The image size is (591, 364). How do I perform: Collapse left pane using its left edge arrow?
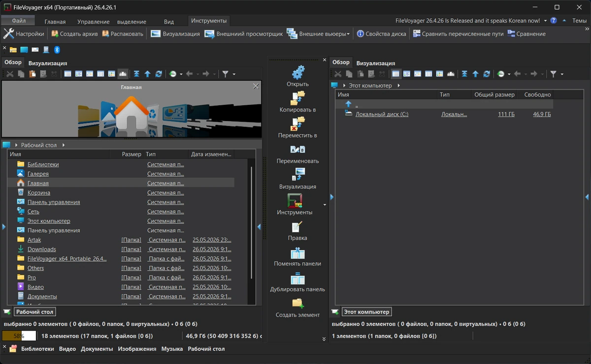click(x=4, y=227)
